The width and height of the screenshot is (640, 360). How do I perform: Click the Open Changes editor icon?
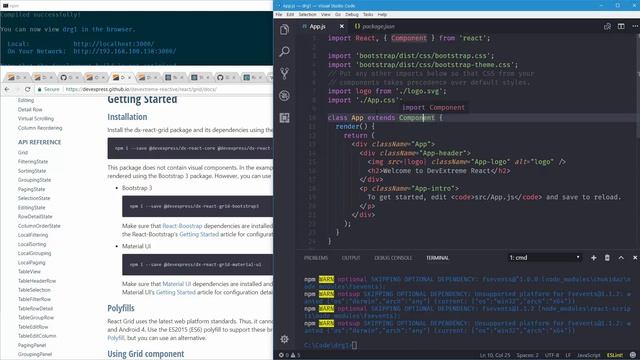(x=607, y=26)
